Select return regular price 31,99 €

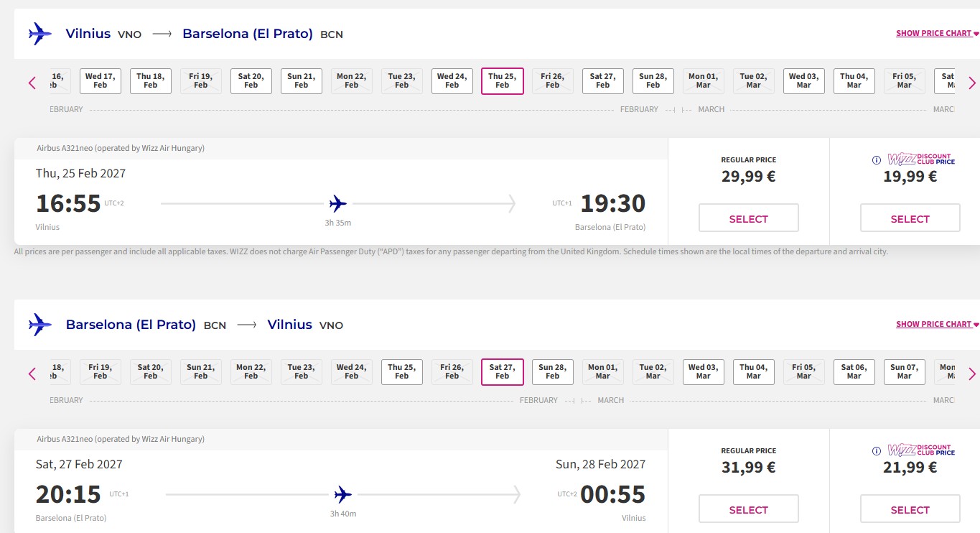pos(749,509)
